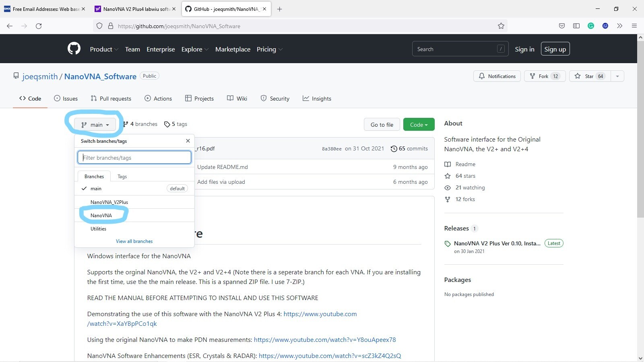The height and width of the screenshot is (362, 644).
Task: Open joeqsmith owner profile link
Action: click(40, 76)
